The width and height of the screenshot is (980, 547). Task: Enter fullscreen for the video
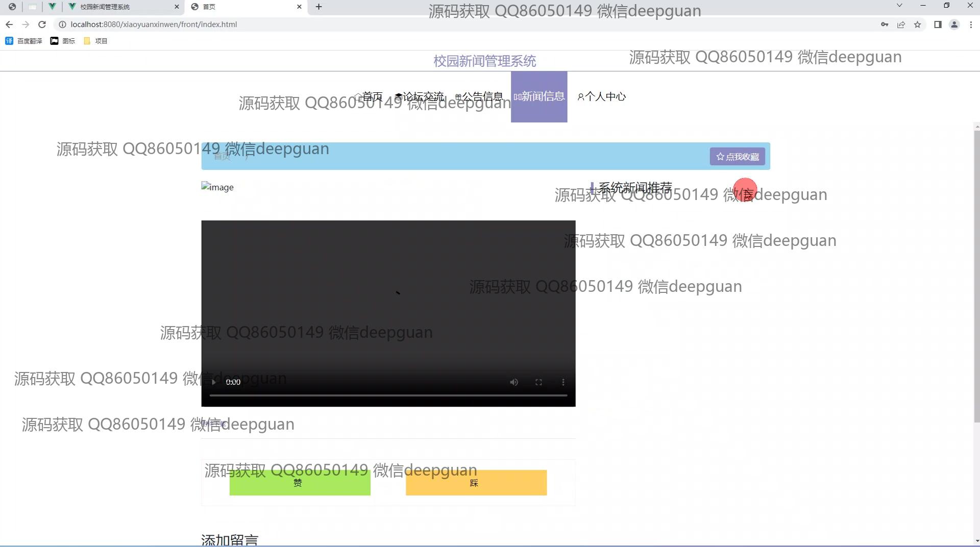pos(538,382)
